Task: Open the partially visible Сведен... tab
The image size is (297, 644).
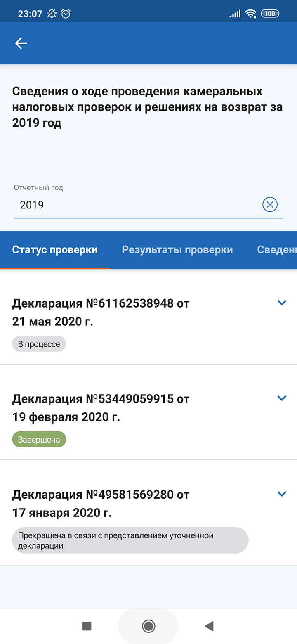Action: [x=277, y=250]
